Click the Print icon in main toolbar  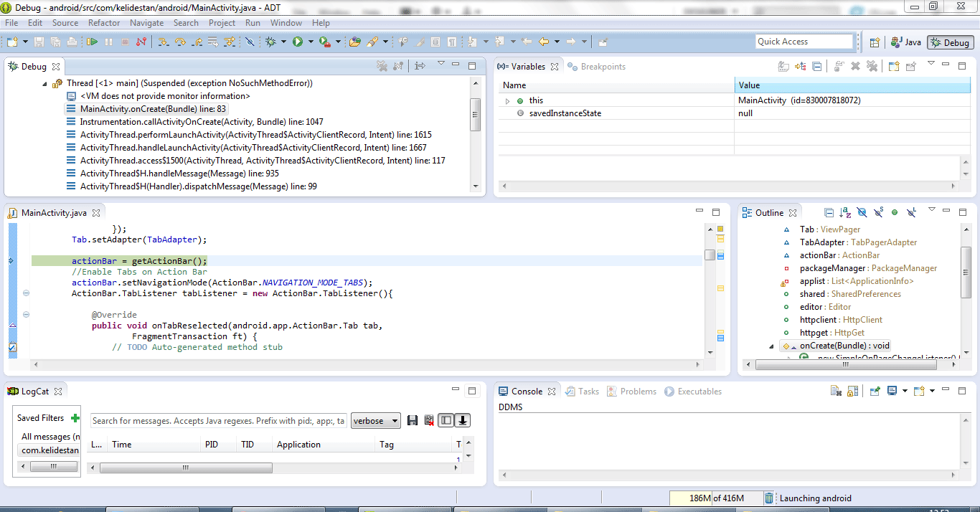tap(72, 42)
